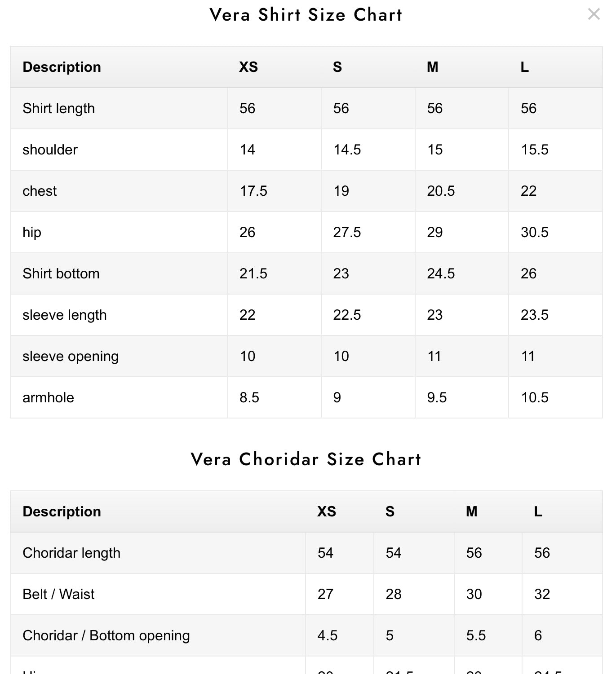Click Description header in choridar chart
Image resolution: width=616 pixels, height=674 pixels.
62,511
